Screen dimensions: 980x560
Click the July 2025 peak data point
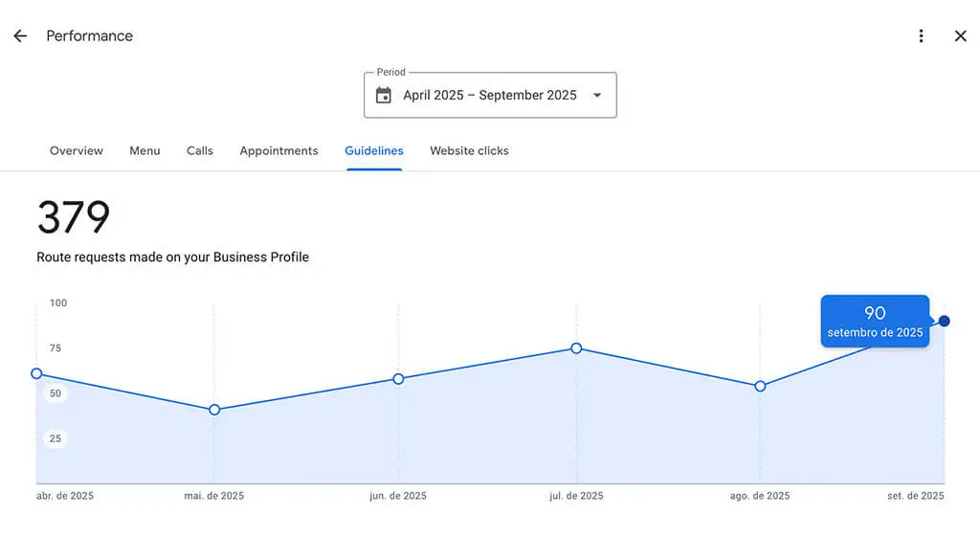pos(576,348)
